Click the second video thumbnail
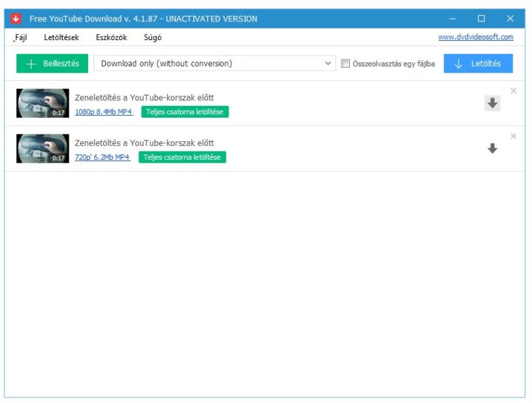Screen dimensions: 532x403 (x=42, y=148)
